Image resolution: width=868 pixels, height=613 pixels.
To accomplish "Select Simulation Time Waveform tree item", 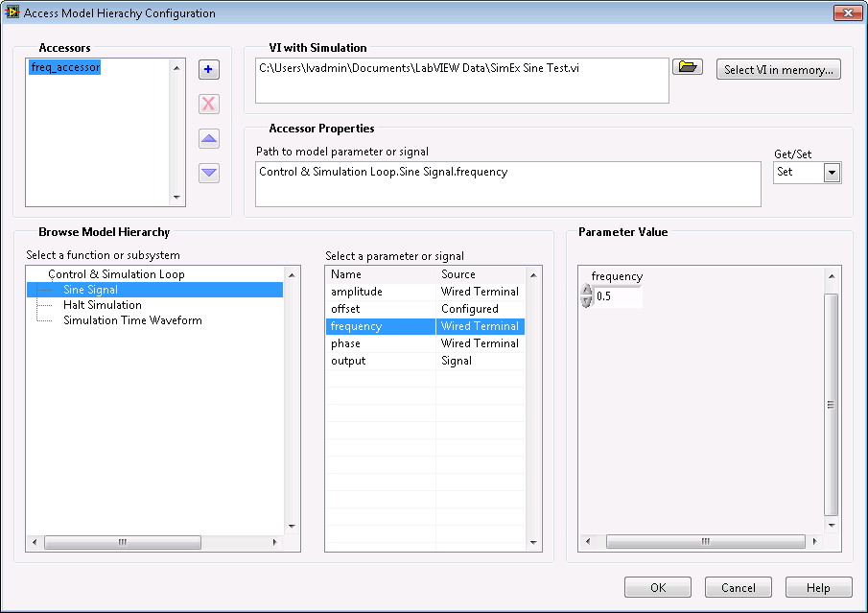I will point(132,320).
